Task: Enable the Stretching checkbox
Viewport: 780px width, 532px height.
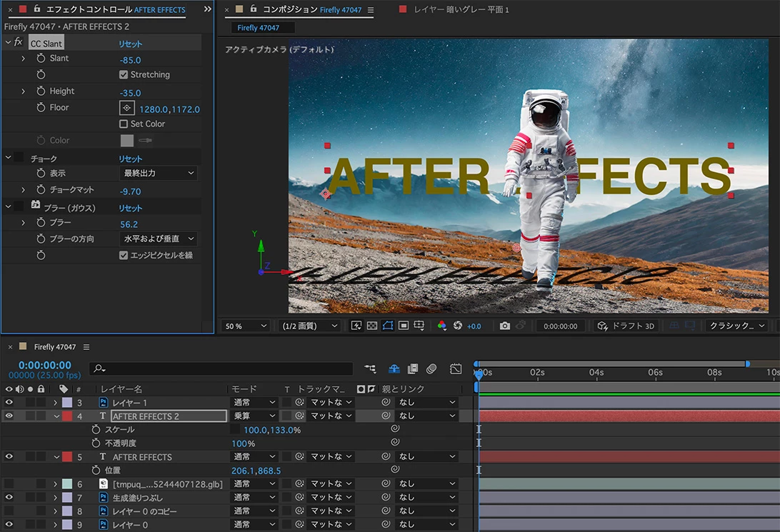Action: 124,74
